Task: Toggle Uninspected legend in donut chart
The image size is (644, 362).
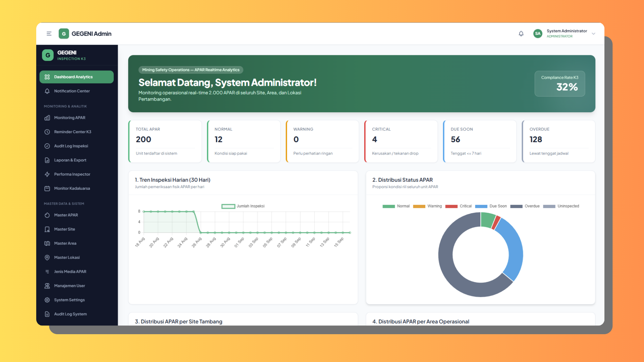Action: pyautogui.click(x=561, y=206)
